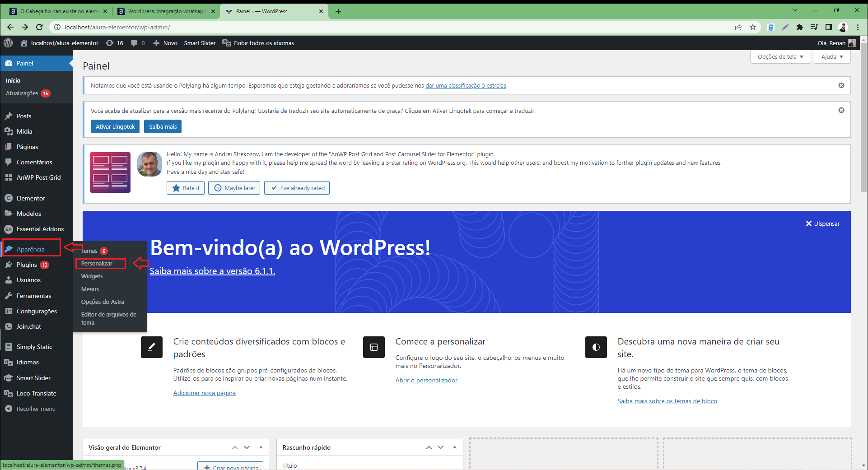Image resolution: width=868 pixels, height=470 pixels.
Task: Toggle Visão geral do Elementor panel
Action: [261, 447]
